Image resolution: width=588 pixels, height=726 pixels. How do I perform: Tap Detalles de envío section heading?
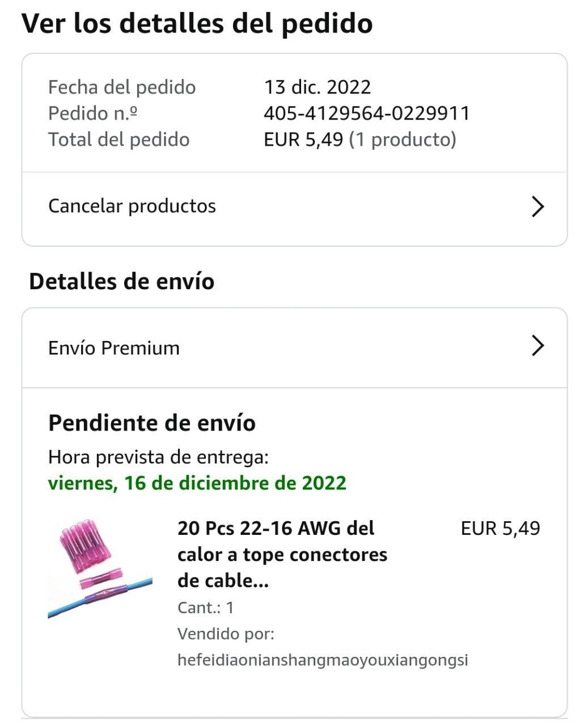[x=122, y=281]
